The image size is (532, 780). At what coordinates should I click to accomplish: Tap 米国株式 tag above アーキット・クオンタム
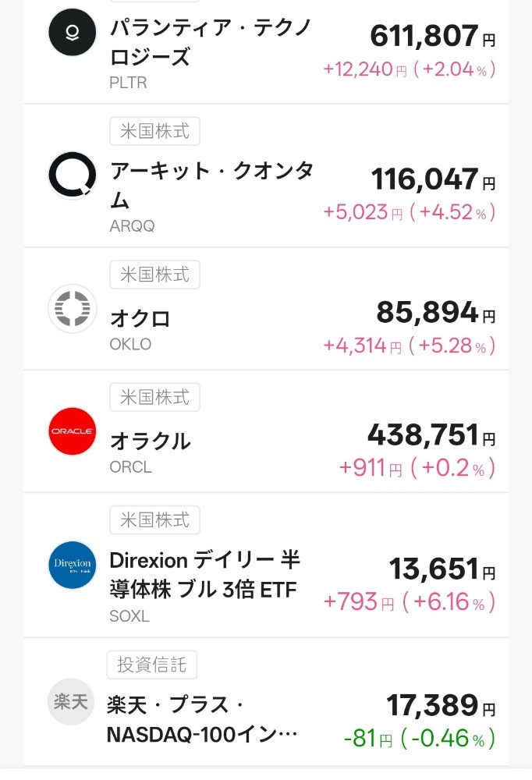pos(154,131)
